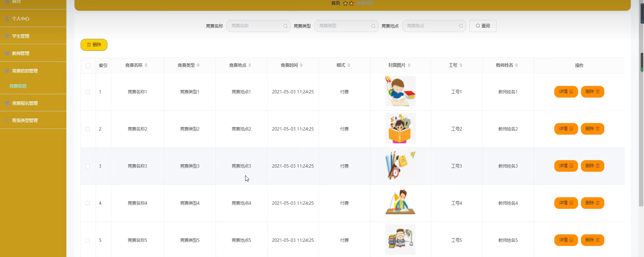Open 个人中心 in the sidebar
Viewport: 644px width, 257px height.
point(33,19)
